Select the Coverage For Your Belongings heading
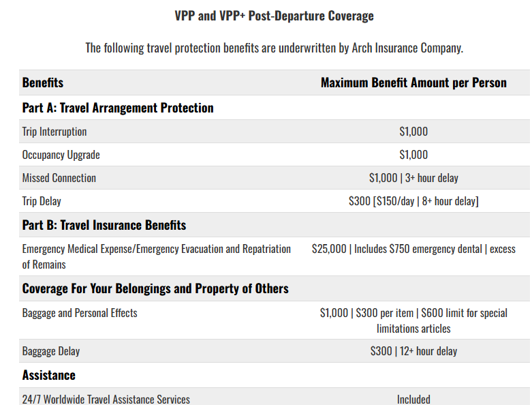This screenshot has height=405, width=532. pos(155,288)
